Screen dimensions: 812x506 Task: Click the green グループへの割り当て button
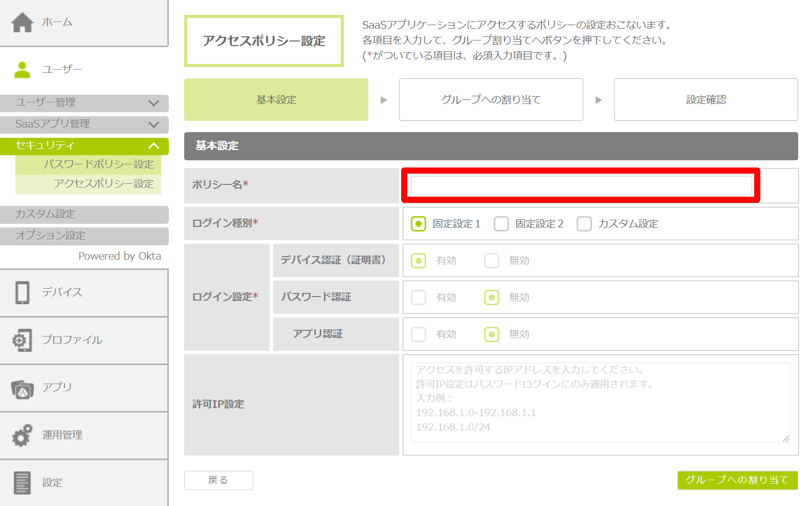[x=737, y=480]
